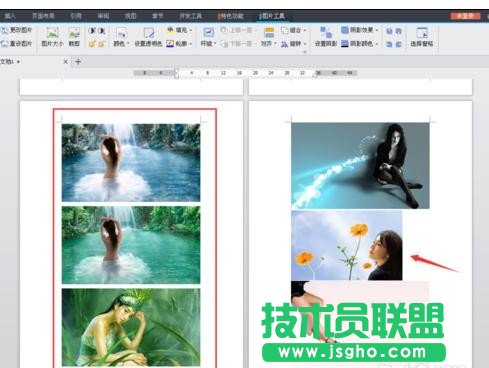Switch to the 引用 References tab

pyautogui.click(x=76, y=16)
